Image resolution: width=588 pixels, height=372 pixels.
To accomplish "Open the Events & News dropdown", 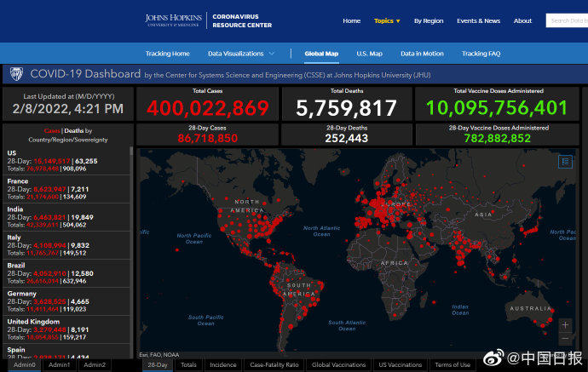I will tap(478, 20).
